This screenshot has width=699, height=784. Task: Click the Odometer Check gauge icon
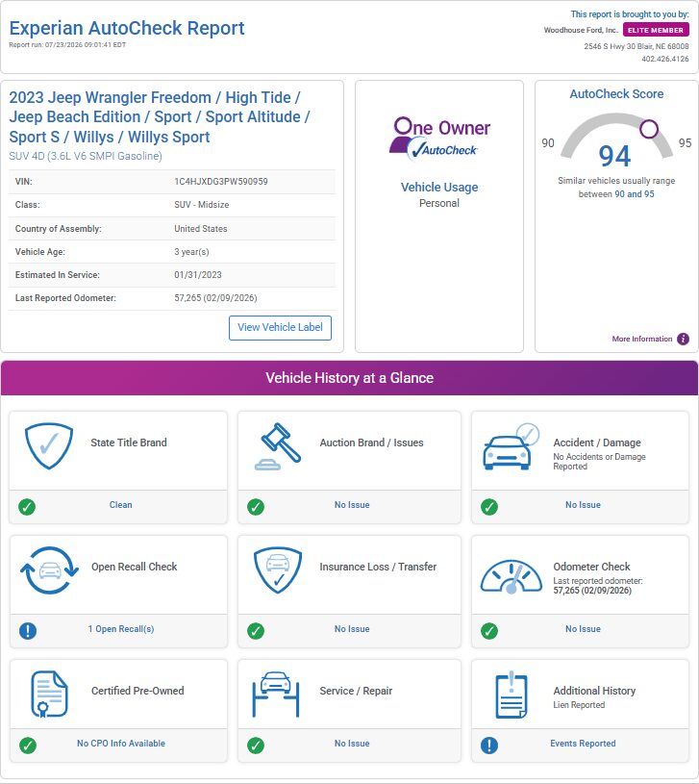[x=512, y=576]
